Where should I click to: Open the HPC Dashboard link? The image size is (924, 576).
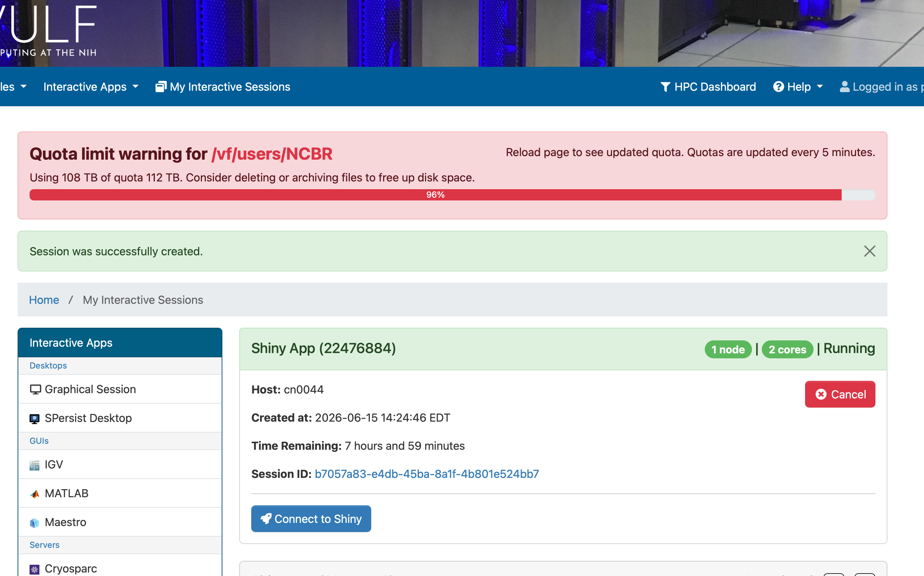click(708, 87)
